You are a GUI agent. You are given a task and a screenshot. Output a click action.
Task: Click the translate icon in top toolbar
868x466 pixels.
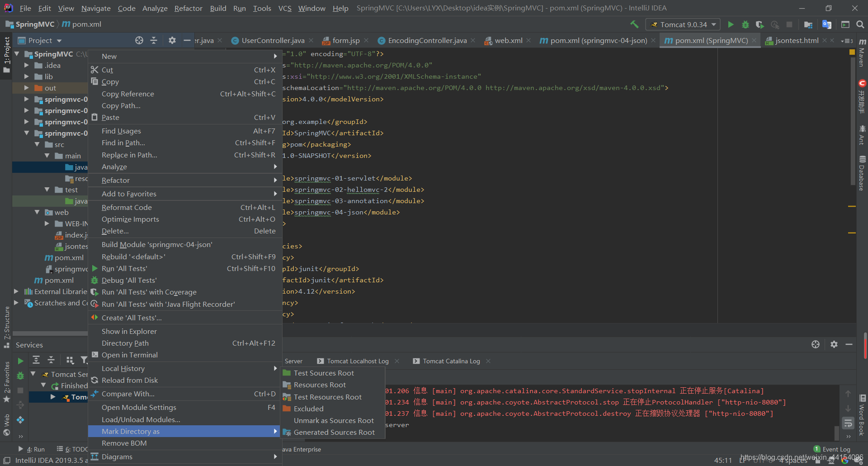click(x=827, y=24)
